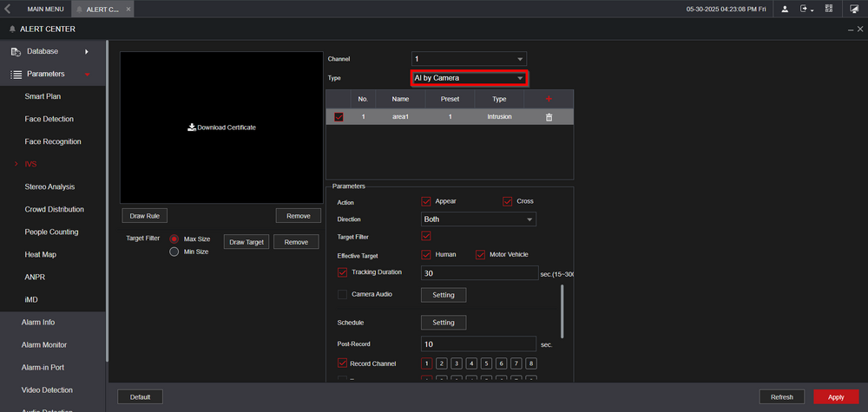Image resolution: width=868 pixels, height=412 pixels.
Task: Expand the Direction dropdown set to Both
Action: [478, 219]
